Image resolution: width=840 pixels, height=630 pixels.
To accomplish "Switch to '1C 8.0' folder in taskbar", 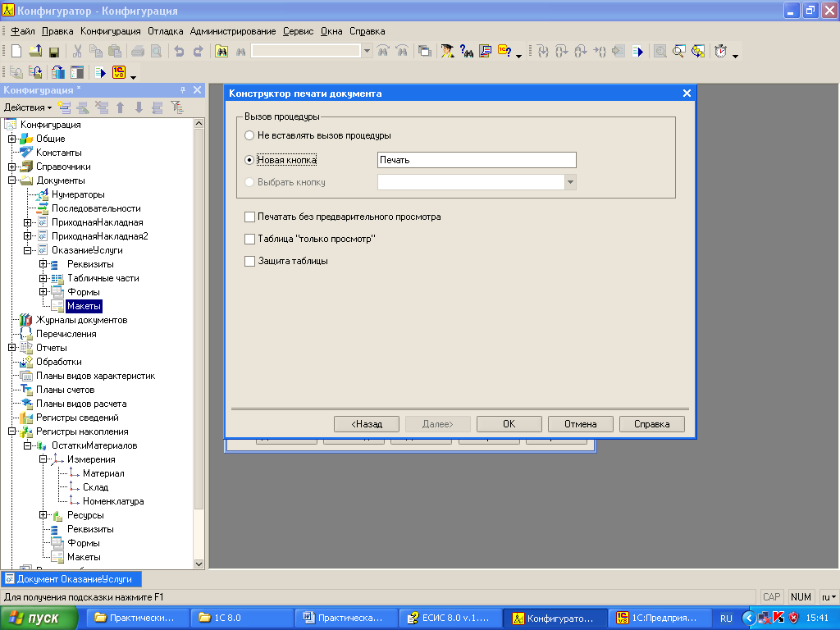I will [242, 619].
